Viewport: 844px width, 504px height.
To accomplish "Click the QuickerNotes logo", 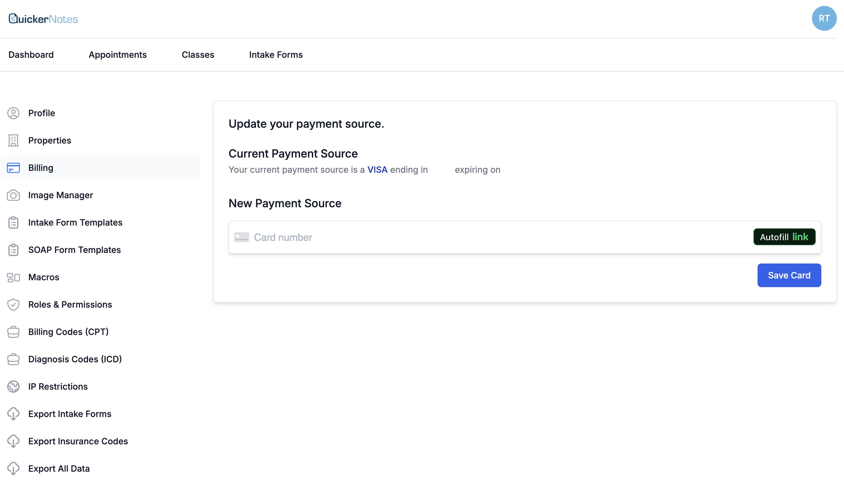I will click(43, 19).
